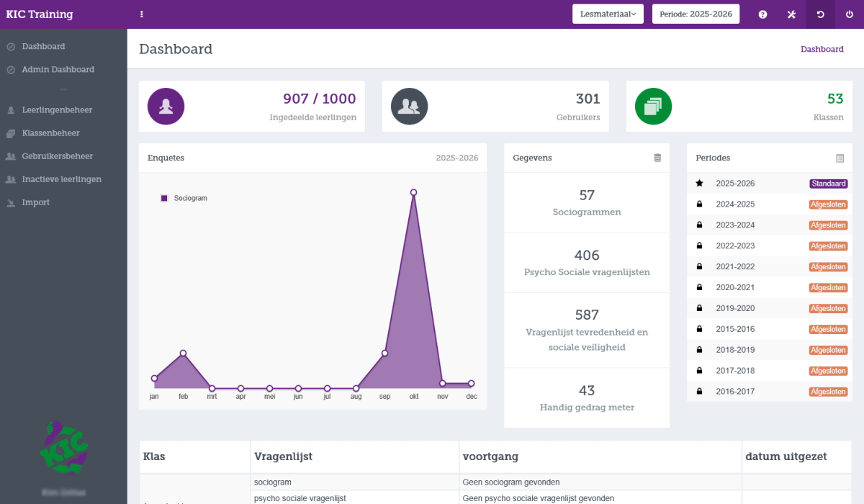Click the Dashboard breadcrumb link
This screenshot has height=504, width=864.
(822, 49)
